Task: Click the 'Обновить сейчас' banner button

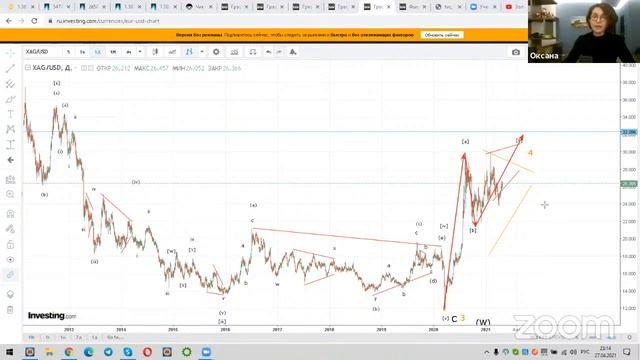Action: pos(442,35)
